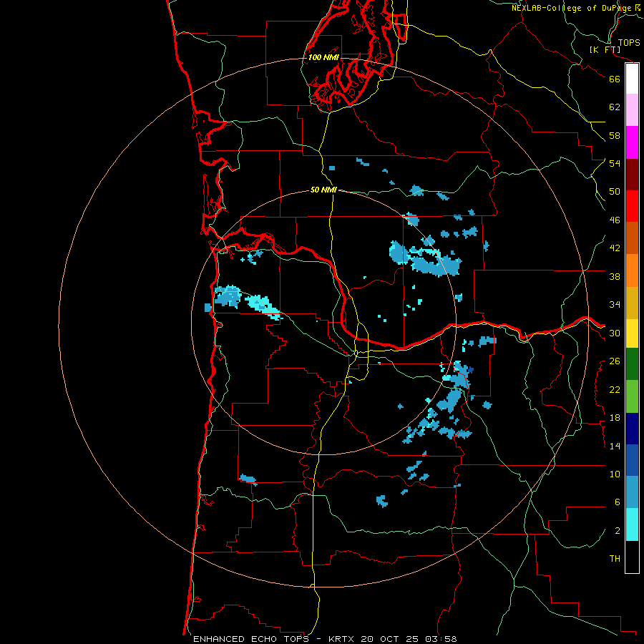The image size is (644, 644).
Task: Click the "ENHANCED ECHO TOPS" caption text
Action: (x=251, y=639)
